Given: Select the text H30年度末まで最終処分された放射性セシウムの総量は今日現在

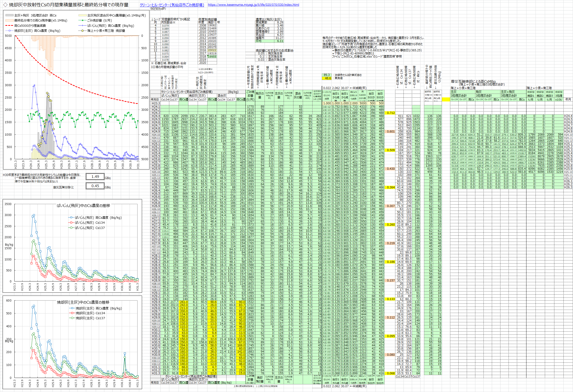Looking at the screenshot, I should (x=42, y=175).
